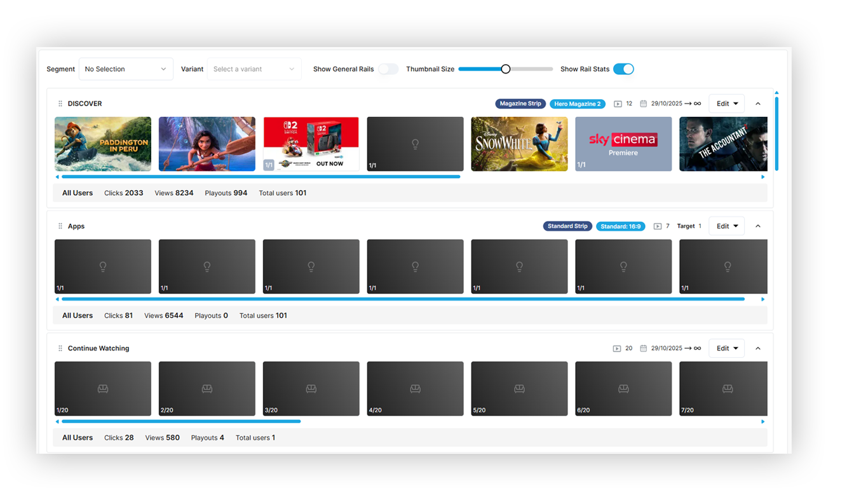868x488 pixels.
Task: Click the Standard: 16:9 tag
Action: point(621,226)
